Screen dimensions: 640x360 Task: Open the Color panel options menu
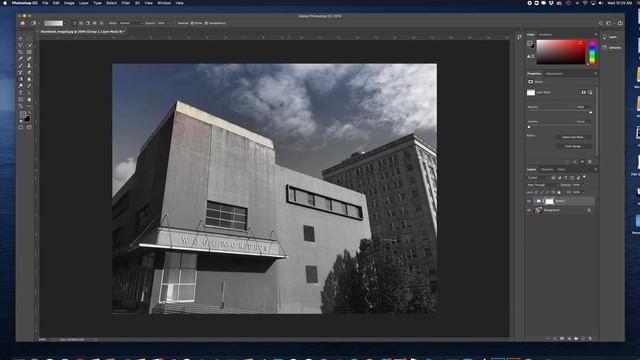click(x=596, y=35)
